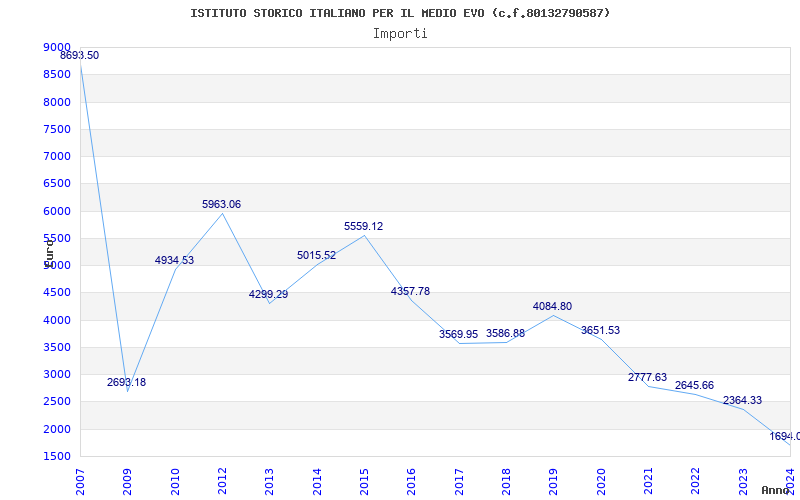Click the 8000 y-axis tick label
This screenshot has height=500, width=800.
(57, 102)
